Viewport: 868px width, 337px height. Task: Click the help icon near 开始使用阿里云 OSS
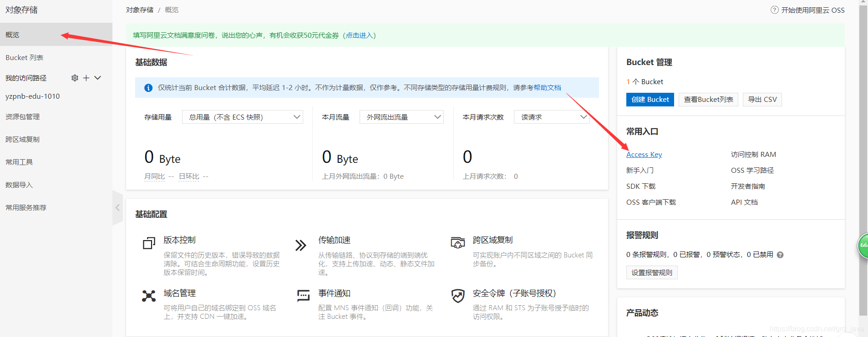click(774, 10)
